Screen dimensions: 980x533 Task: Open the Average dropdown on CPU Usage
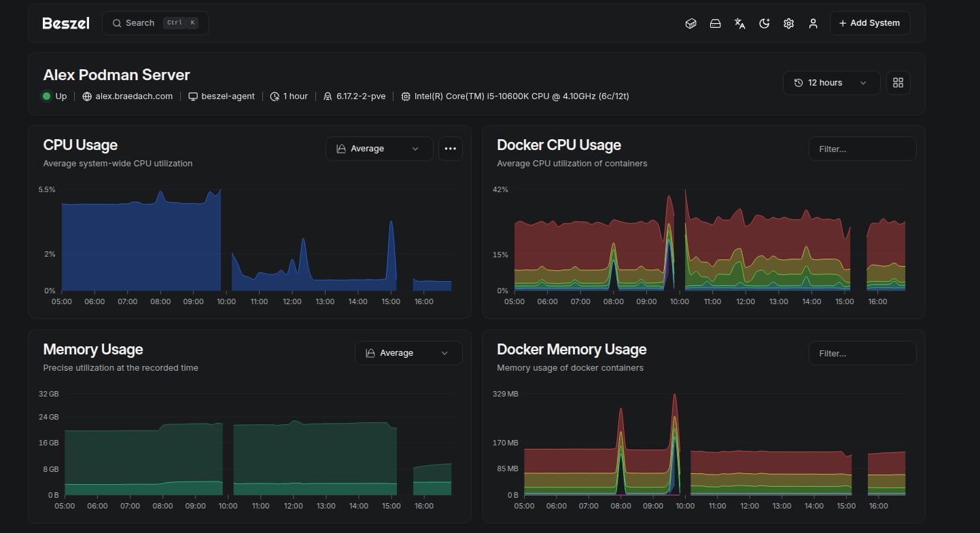[x=379, y=148]
